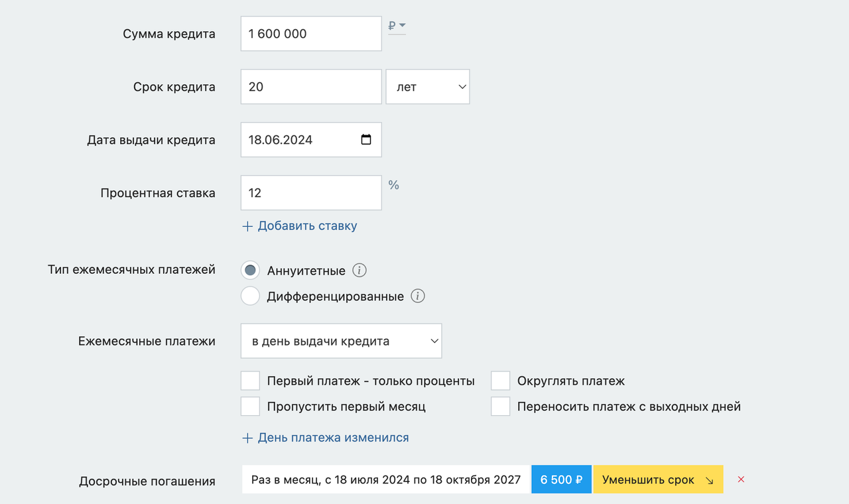The width and height of the screenshot is (849, 504).
Task: Click the 'Процентная ставка' label
Action: [158, 193]
